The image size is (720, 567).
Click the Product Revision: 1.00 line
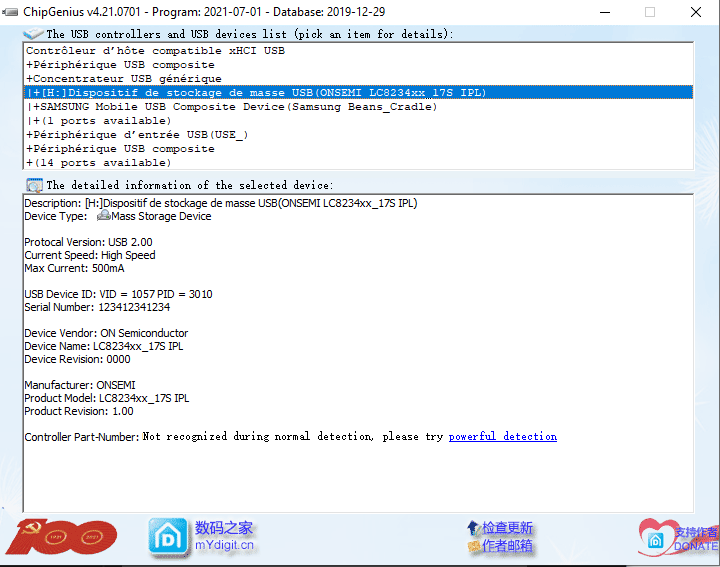[79, 411]
